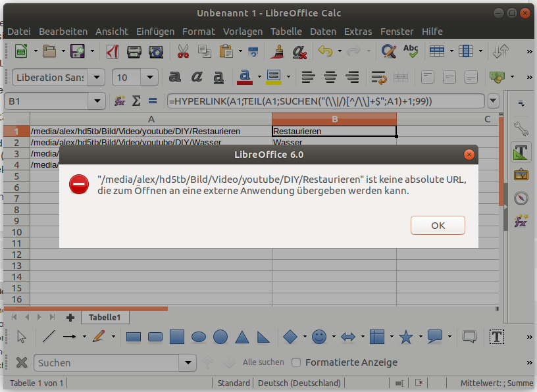
Task: Enable Formatierte Anzeige checkbox
Action: [x=296, y=362]
